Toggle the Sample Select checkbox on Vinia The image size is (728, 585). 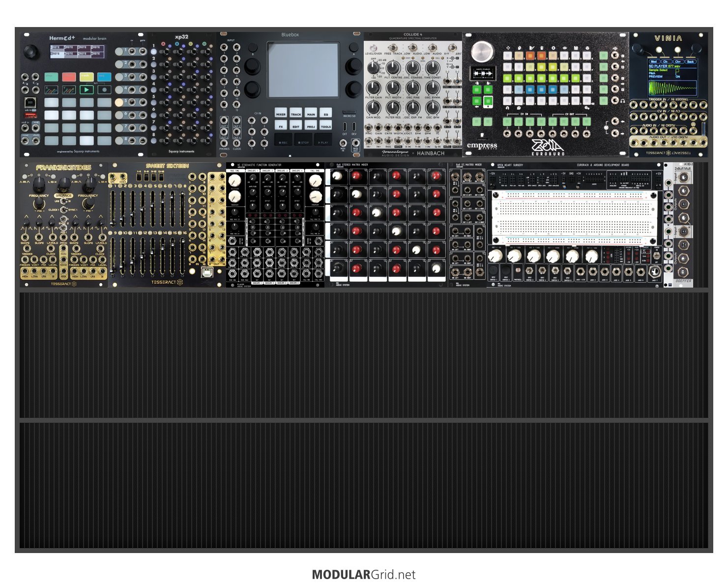(x=678, y=70)
